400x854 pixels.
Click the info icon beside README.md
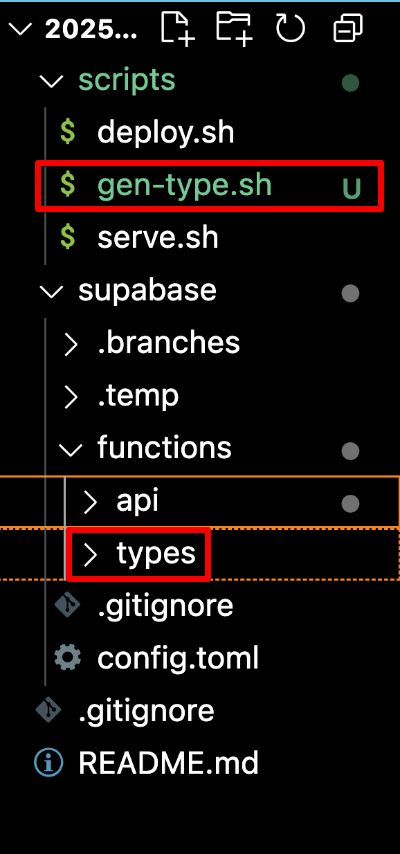[47, 762]
